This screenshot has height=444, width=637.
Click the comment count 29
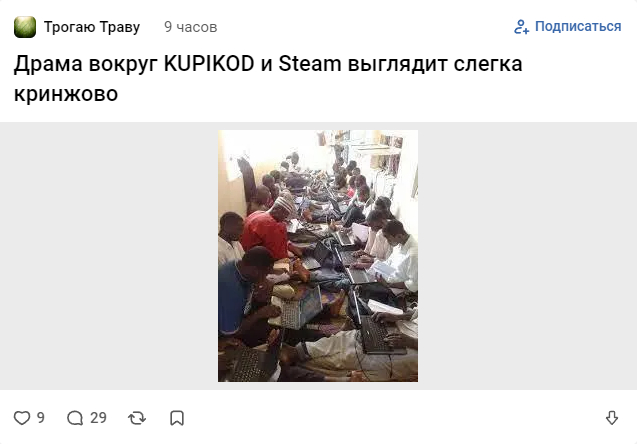[98, 418]
